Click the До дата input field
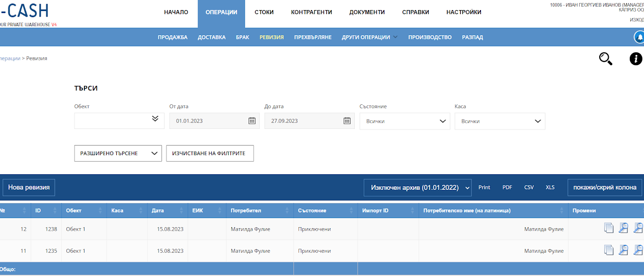The image size is (644, 279). tap(309, 121)
